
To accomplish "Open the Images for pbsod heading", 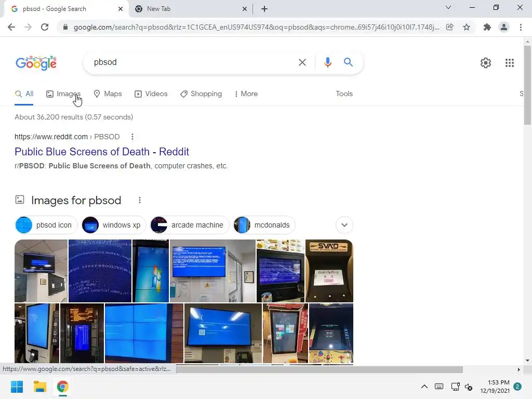I will pyautogui.click(x=76, y=200).
